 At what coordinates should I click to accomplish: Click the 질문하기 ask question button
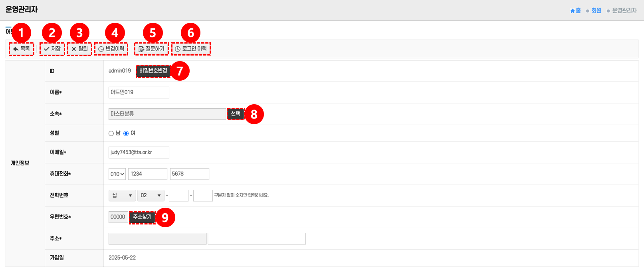point(151,49)
